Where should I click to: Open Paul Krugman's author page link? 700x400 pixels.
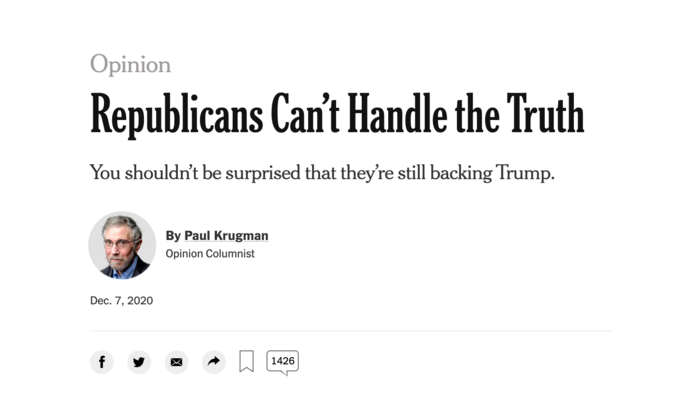tap(226, 236)
